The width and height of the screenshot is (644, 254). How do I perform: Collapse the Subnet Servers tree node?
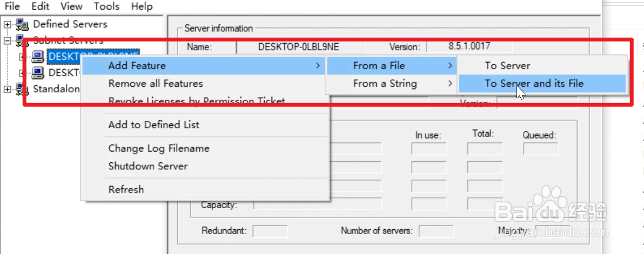7,40
